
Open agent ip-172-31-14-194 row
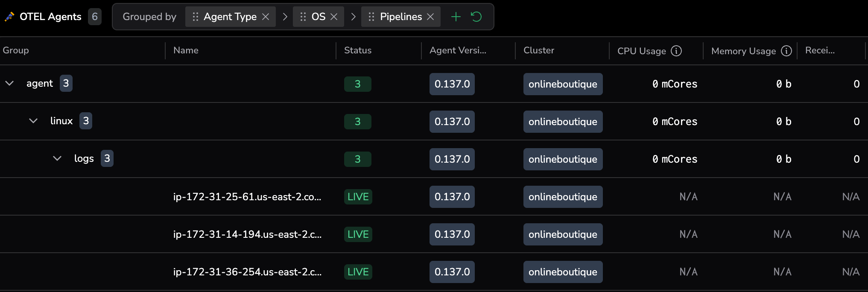[x=247, y=234]
